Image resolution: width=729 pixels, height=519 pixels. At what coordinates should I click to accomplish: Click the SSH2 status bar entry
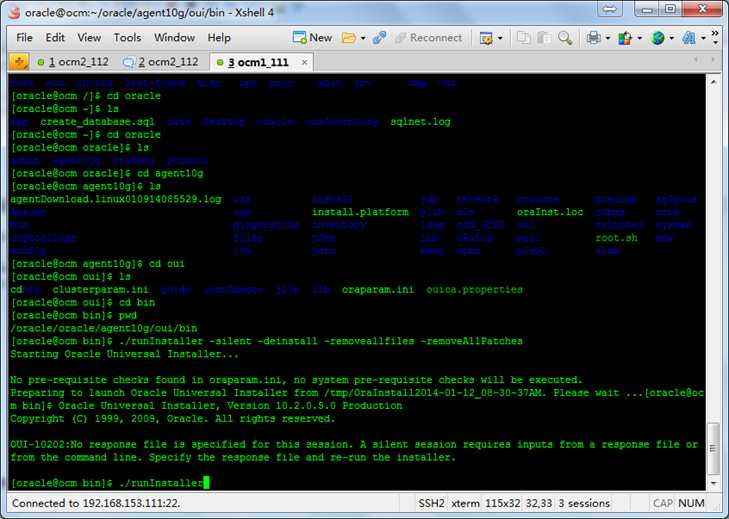[431, 503]
